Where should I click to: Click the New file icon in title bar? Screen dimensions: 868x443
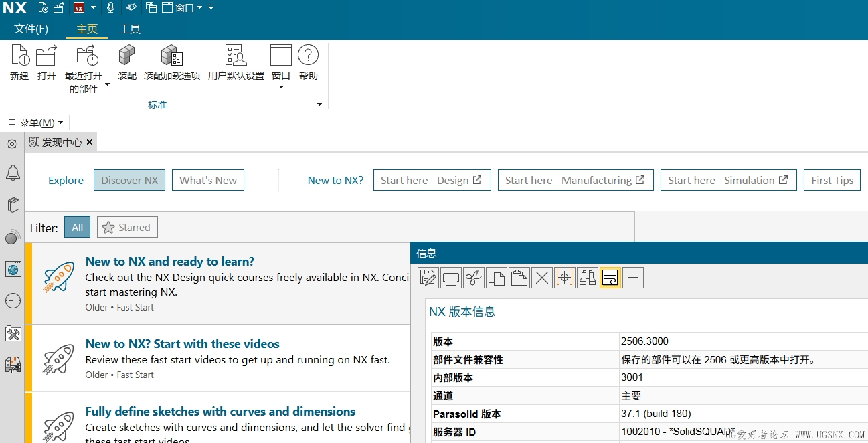[43, 8]
